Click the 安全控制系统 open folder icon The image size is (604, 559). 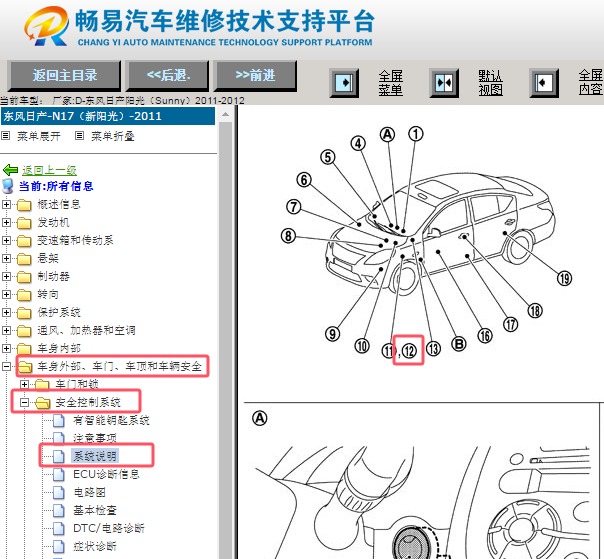42,403
